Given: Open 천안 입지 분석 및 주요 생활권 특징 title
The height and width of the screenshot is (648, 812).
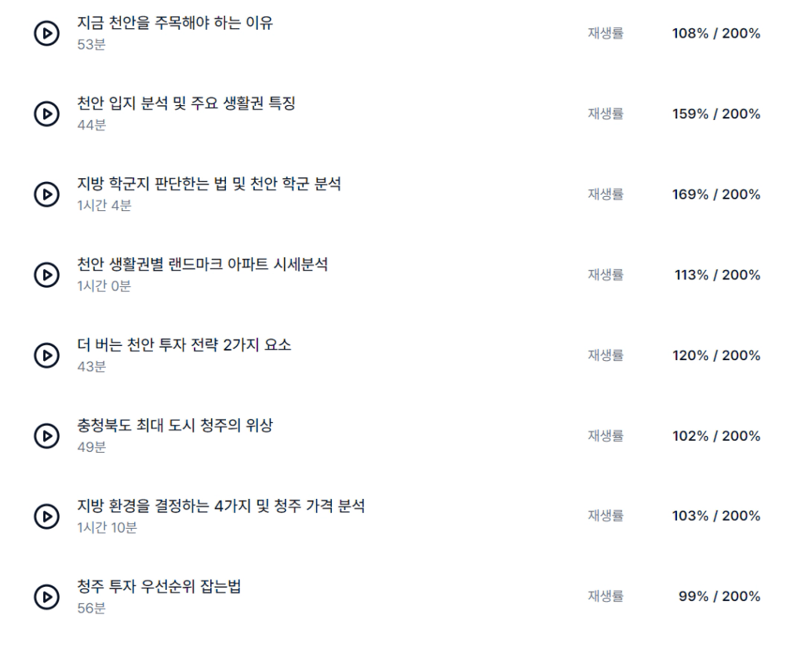Looking at the screenshot, I should (186, 104).
